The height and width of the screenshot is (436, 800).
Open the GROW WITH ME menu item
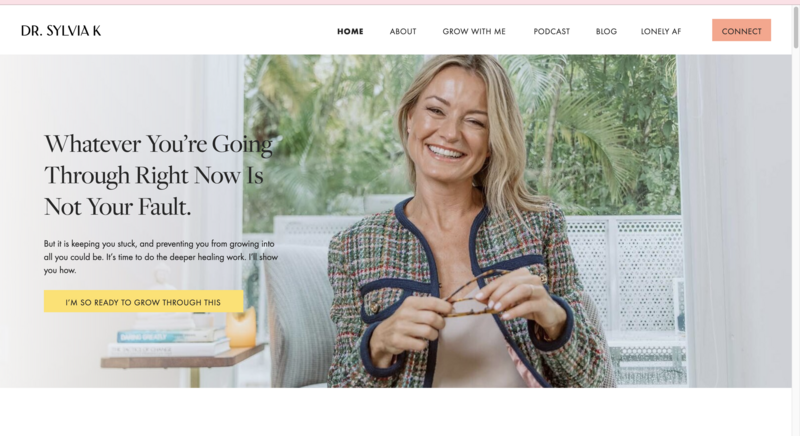point(474,31)
